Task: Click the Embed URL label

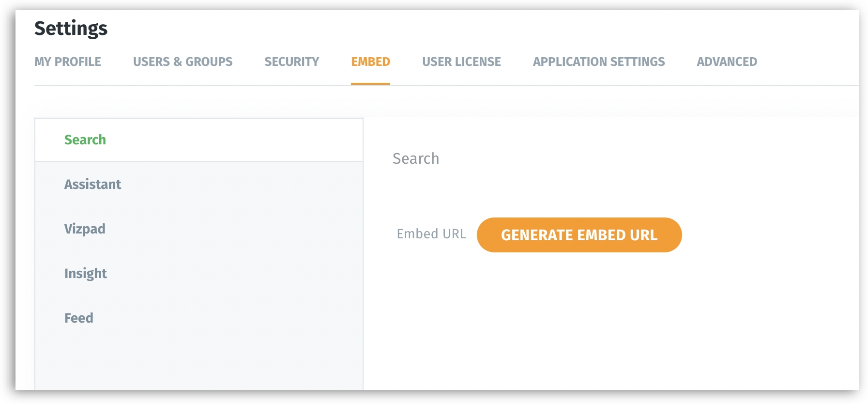Action: (x=431, y=234)
